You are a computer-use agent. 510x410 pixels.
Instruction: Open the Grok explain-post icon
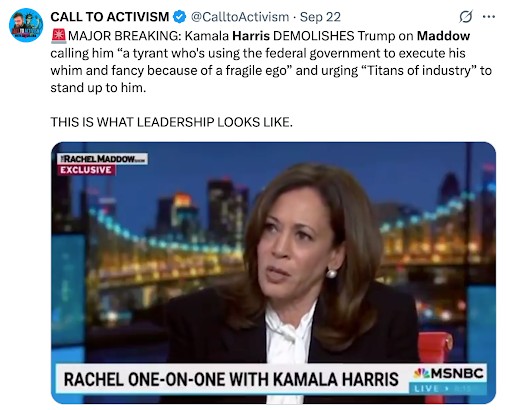click(465, 17)
